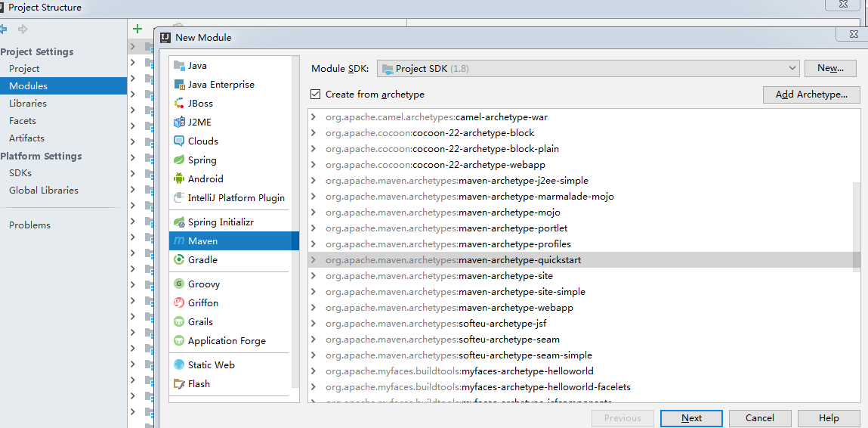The image size is (868, 428).
Task: Click the Clouds icon
Action: (179, 141)
